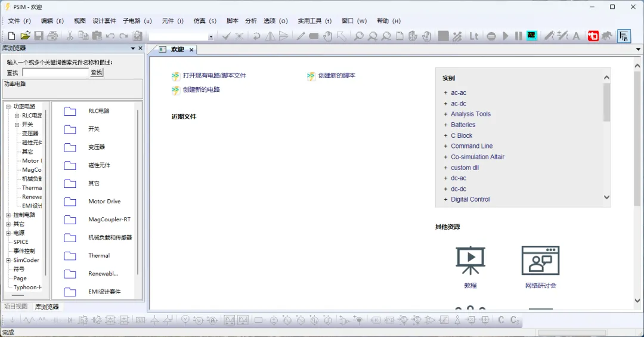The image size is (644, 337).
Task: Switch to the 项目视图 tab
Action: click(16, 307)
